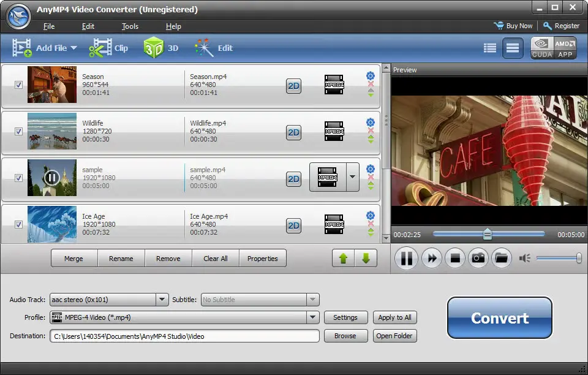Uncheck the sample video item
The width and height of the screenshot is (588, 375).
tap(19, 178)
